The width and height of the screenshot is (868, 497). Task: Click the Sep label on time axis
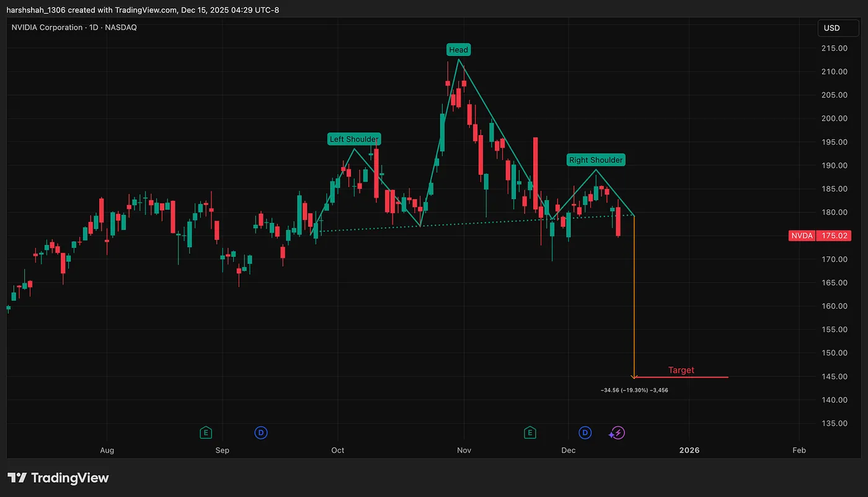[x=222, y=450]
